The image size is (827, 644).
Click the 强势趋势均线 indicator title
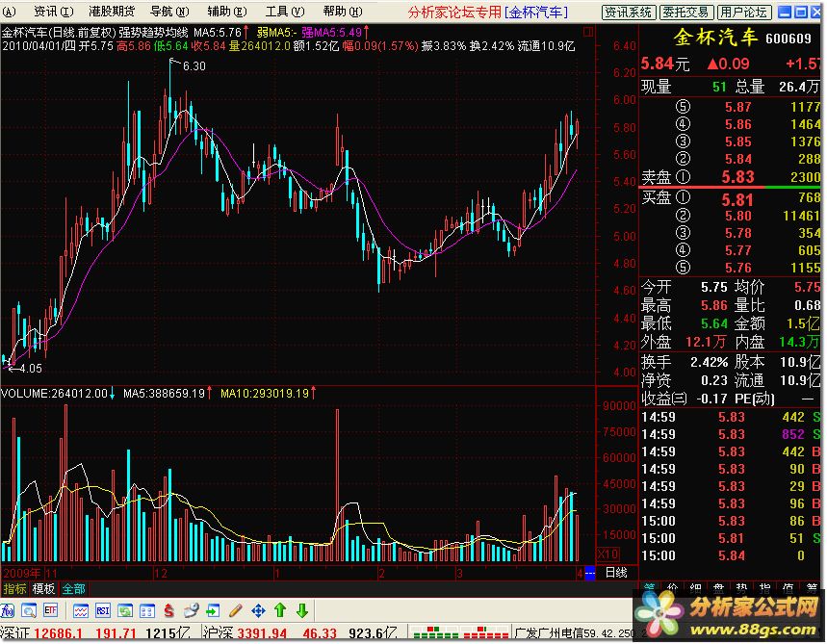click(153, 33)
